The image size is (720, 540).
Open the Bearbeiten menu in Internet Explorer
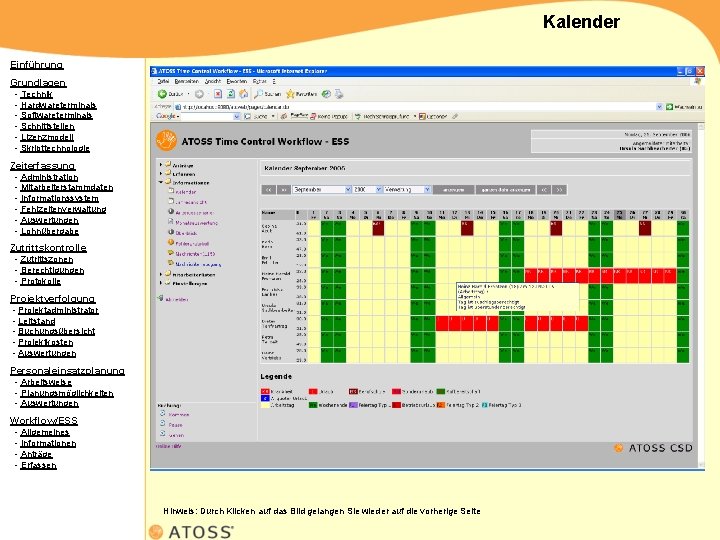(x=186, y=81)
